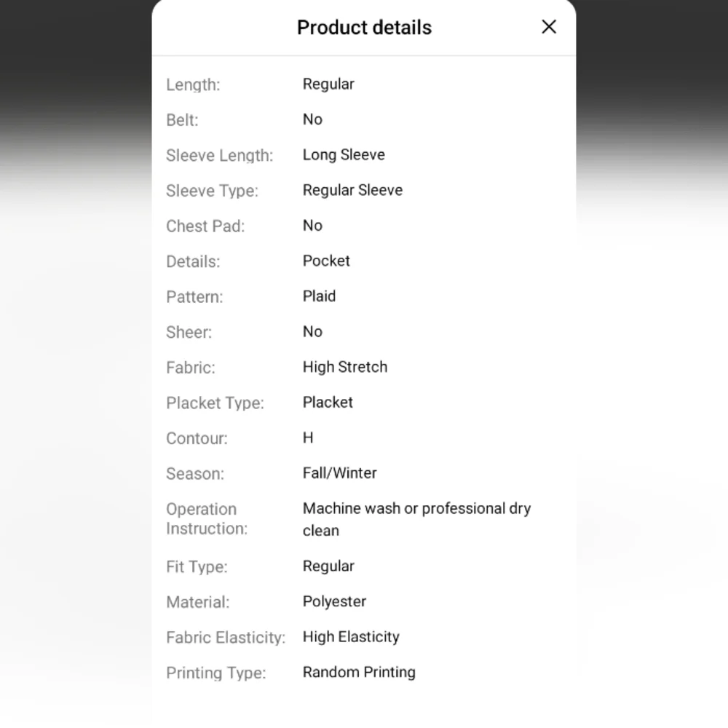The image size is (728, 728).
Task: Click the Long Sleeve value
Action: (x=344, y=154)
